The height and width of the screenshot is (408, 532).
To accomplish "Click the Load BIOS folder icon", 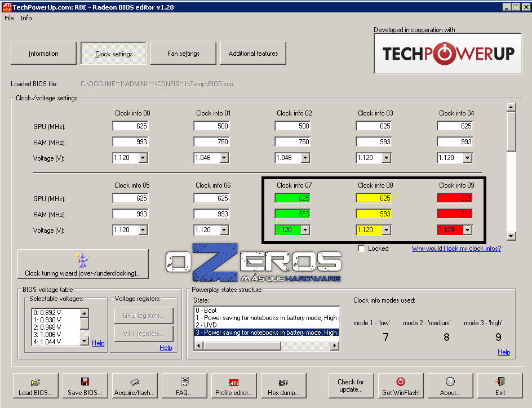I will pyautogui.click(x=36, y=382).
